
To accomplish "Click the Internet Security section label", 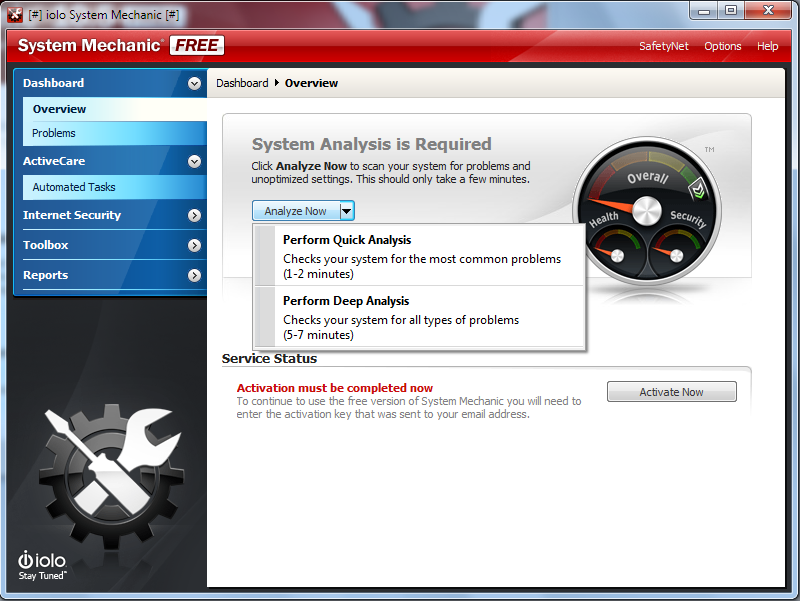I will pyautogui.click(x=72, y=215).
